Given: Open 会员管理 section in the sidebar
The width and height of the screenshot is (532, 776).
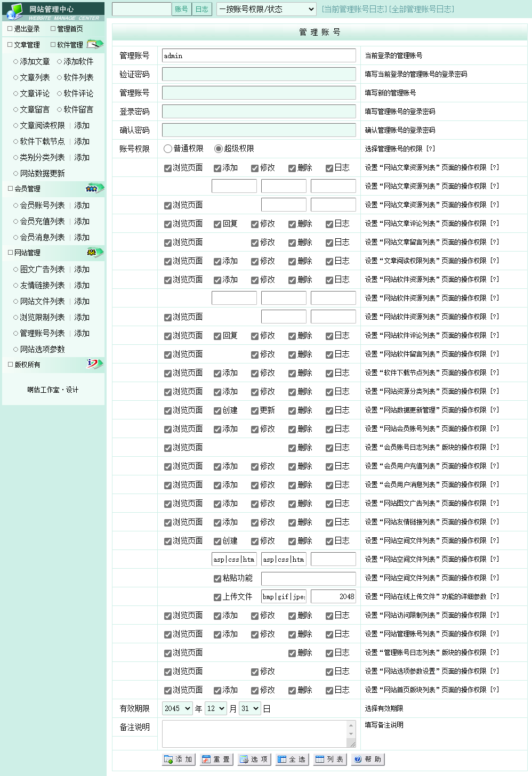Looking at the screenshot, I should [x=27, y=188].
